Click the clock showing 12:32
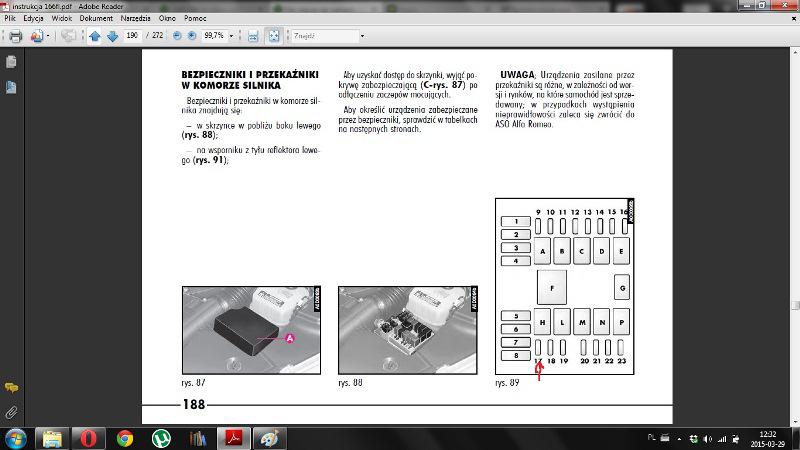The image size is (800, 450). point(767,434)
